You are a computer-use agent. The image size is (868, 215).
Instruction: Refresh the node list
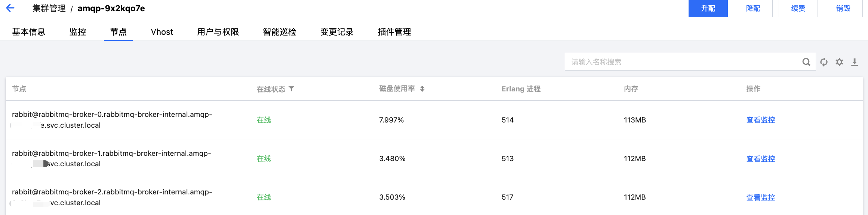[824, 62]
